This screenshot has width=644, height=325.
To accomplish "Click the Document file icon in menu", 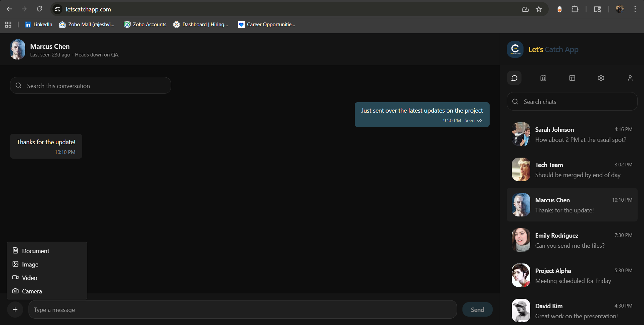I will pyautogui.click(x=15, y=250).
